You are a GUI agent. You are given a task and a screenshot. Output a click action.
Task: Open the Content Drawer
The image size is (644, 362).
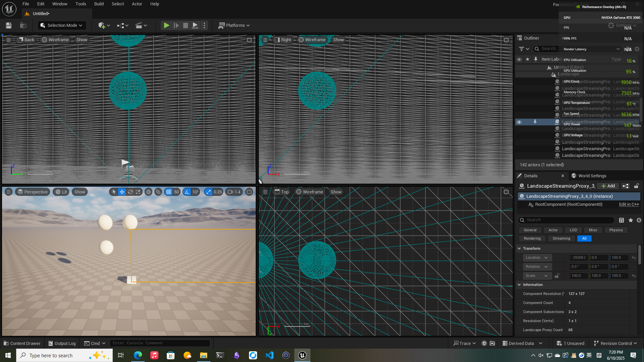(22, 344)
